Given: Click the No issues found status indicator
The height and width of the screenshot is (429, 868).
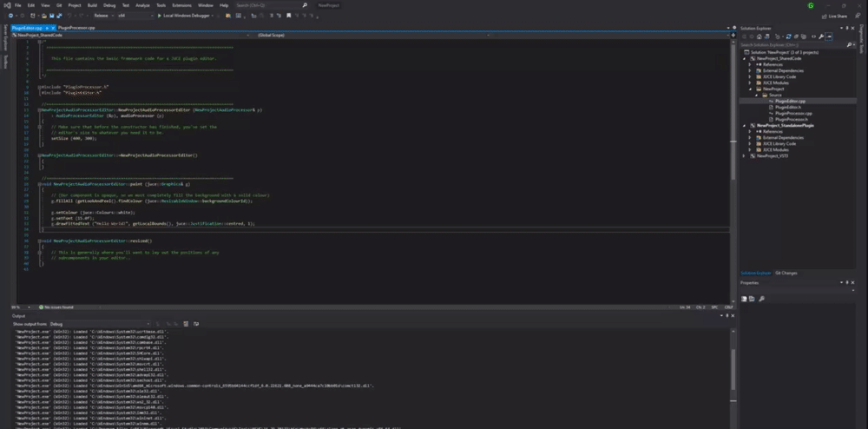Looking at the screenshot, I should (x=57, y=307).
